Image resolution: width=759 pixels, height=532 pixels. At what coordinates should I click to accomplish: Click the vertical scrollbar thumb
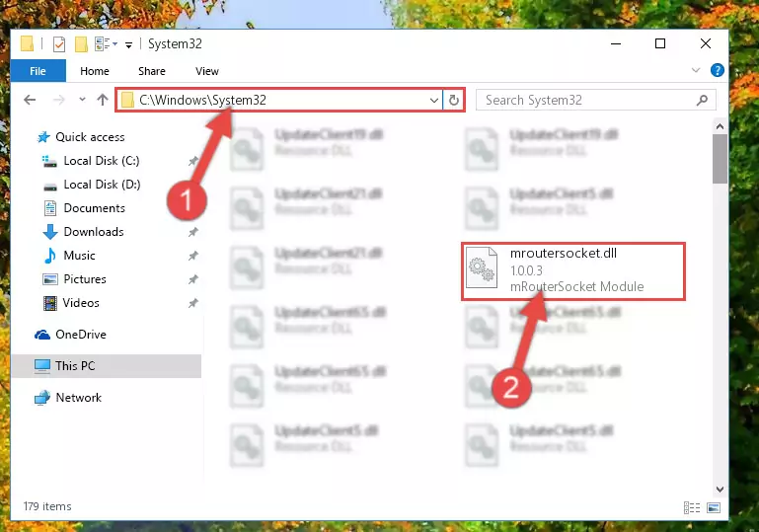[720, 159]
